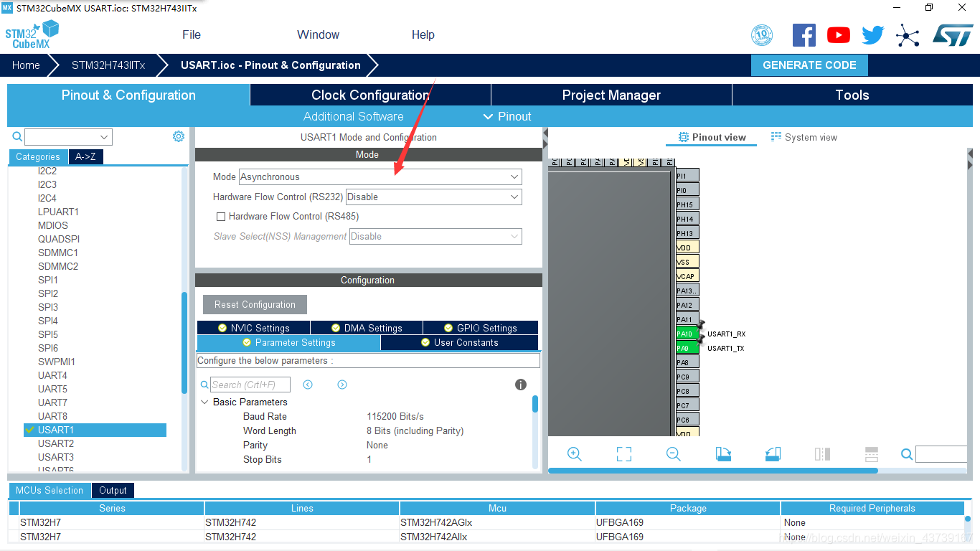
Task: Zoom out of the pinout view
Action: pos(673,454)
